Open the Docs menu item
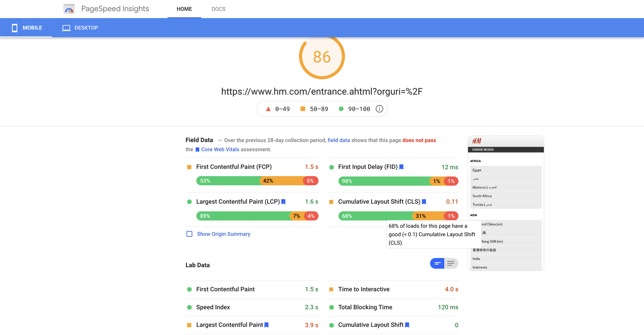This screenshot has width=644, height=335. (218, 9)
